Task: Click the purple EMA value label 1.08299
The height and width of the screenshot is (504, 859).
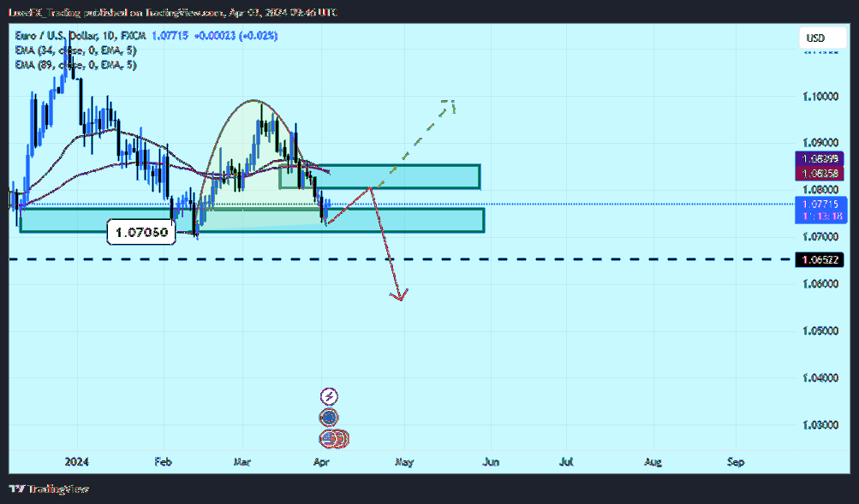Action: point(820,158)
